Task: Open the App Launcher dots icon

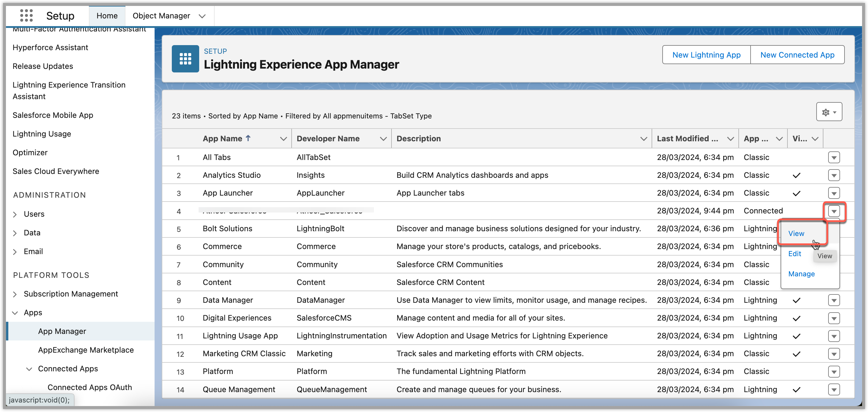Action: 26,15
